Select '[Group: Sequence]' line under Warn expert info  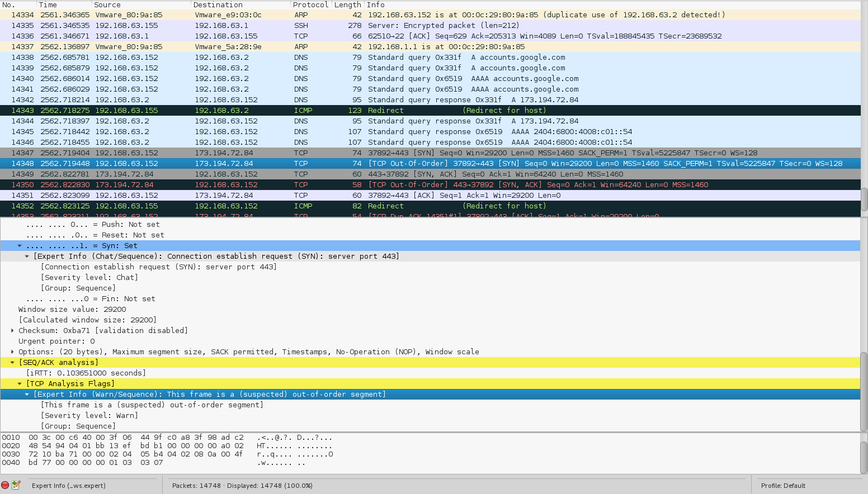coord(78,426)
